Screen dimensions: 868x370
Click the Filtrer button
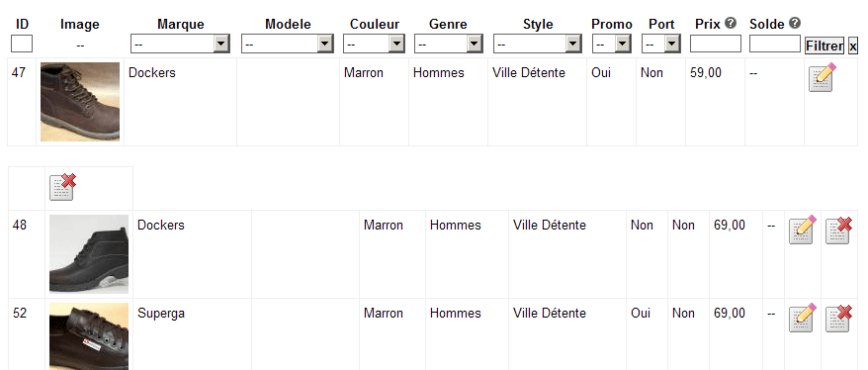(825, 46)
